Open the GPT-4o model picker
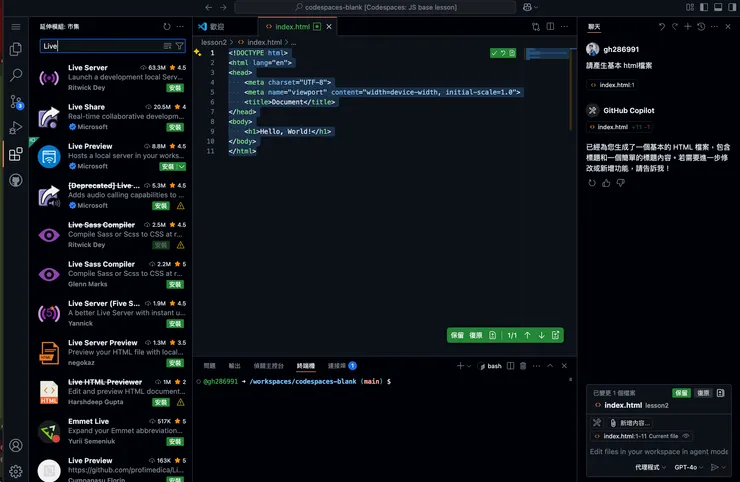This screenshot has height=482, width=740. pos(689,467)
